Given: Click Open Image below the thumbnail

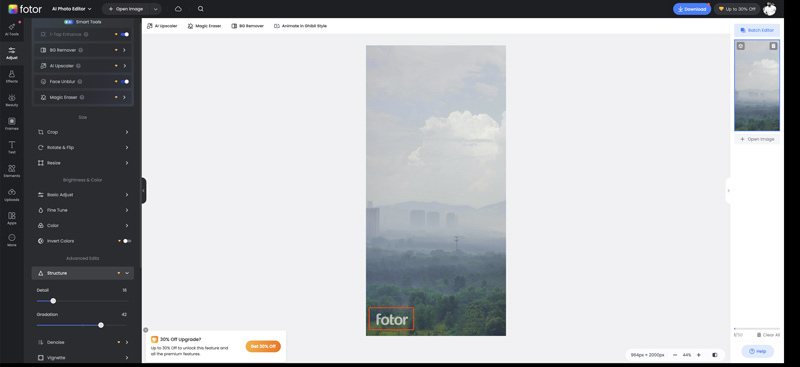Looking at the screenshot, I should (757, 139).
